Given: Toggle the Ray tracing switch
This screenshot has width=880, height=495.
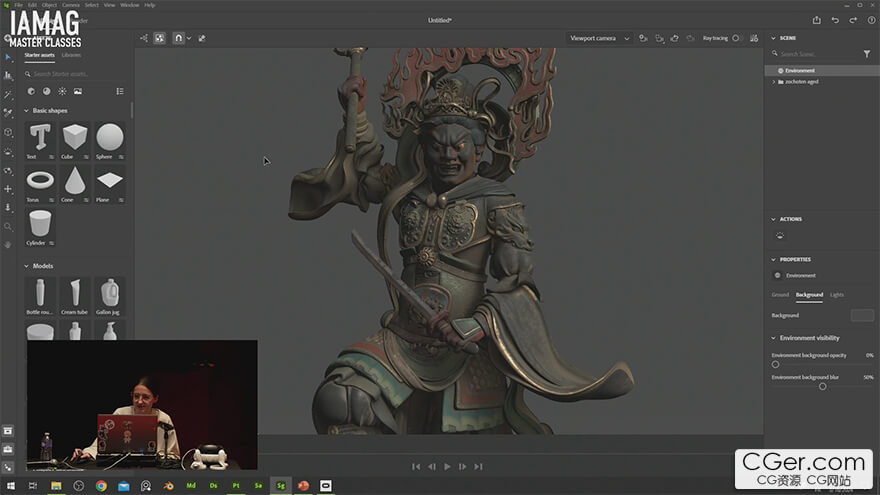Looking at the screenshot, I should [x=737, y=38].
